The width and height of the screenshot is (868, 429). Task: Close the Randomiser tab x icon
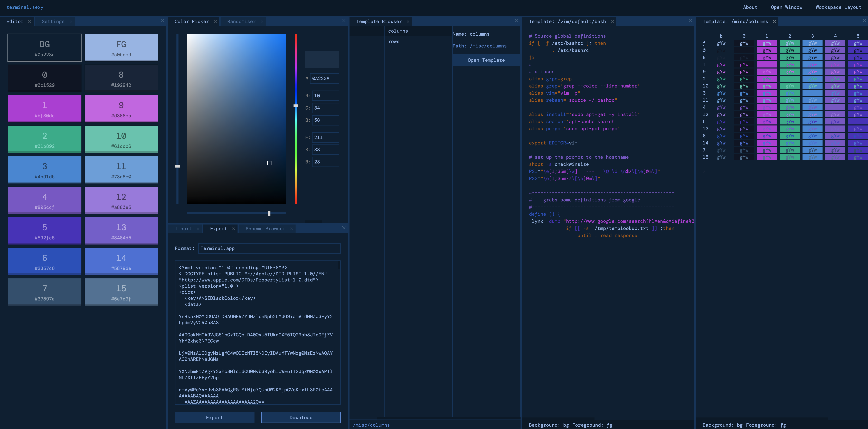(x=262, y=22)
